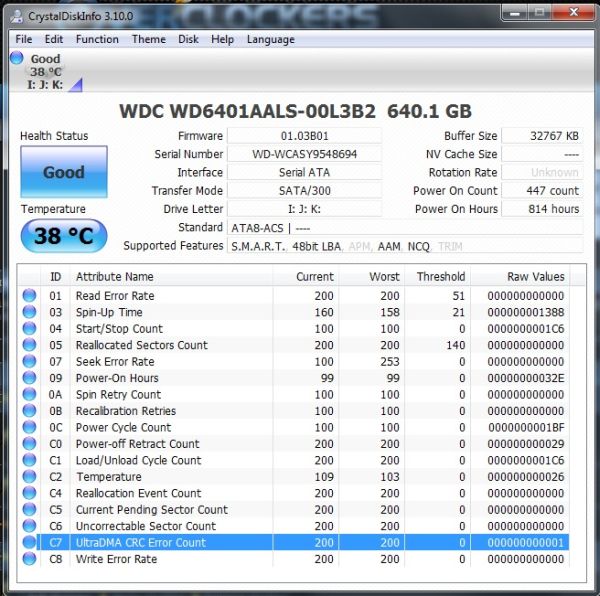This screenshot has width=600, height=596.
Task: Click the Serial Number field WD-WCASY9548694
Action: [x=305, y=154]
